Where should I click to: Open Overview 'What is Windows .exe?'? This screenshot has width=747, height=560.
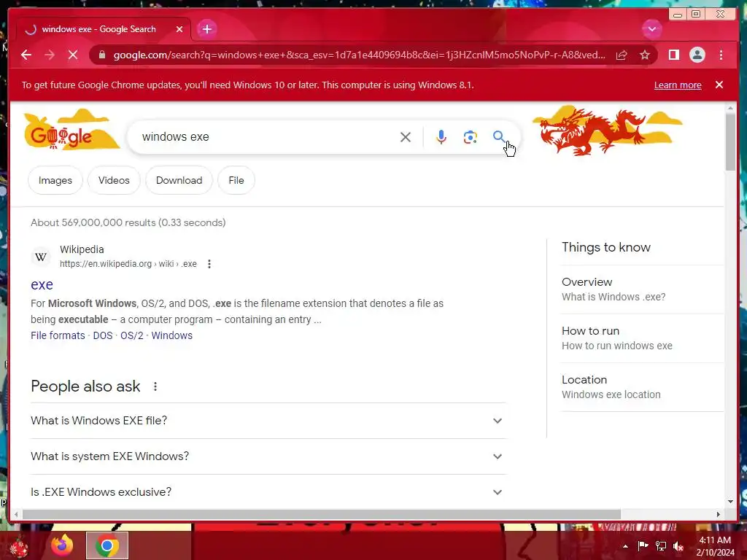pyautogui.click(x=642, y=289)
